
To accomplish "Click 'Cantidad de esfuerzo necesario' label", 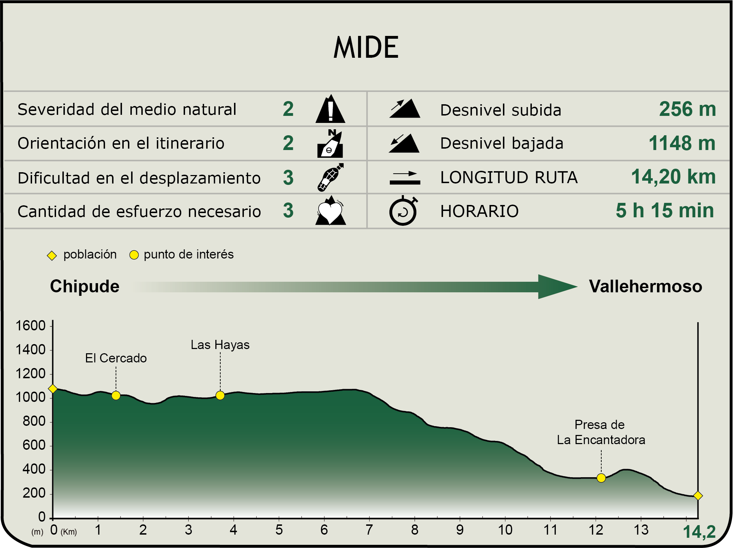I will [x=139, y=212].
